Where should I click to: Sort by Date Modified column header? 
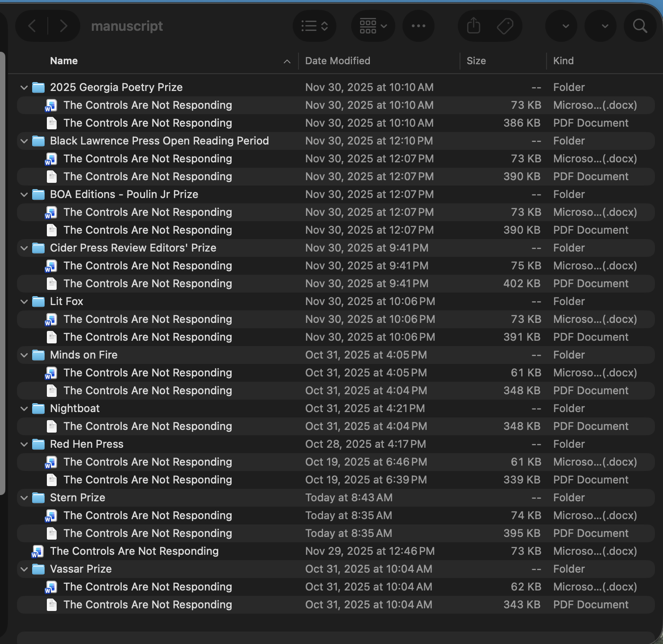[x=338, y=61]
